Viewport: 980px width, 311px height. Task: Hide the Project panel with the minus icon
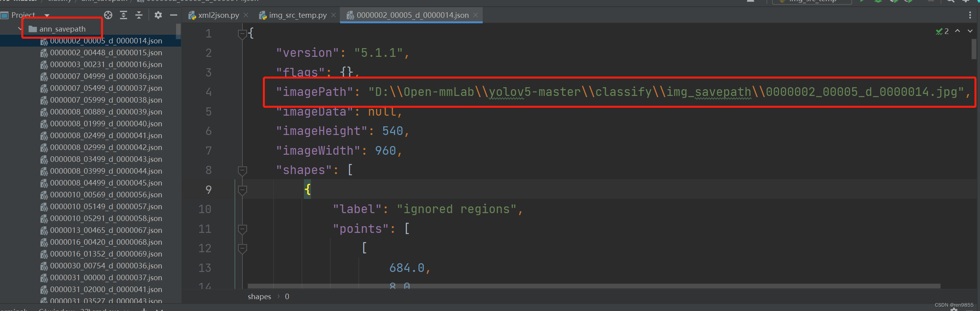click(174, 15)
